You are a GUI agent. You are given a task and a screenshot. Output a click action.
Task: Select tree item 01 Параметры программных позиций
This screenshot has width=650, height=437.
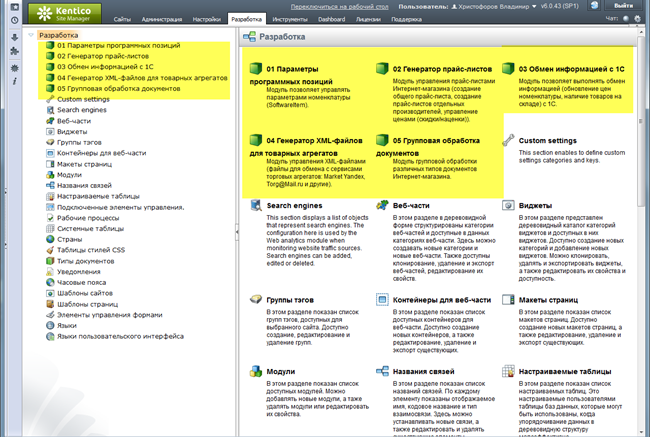click(119, 45)
